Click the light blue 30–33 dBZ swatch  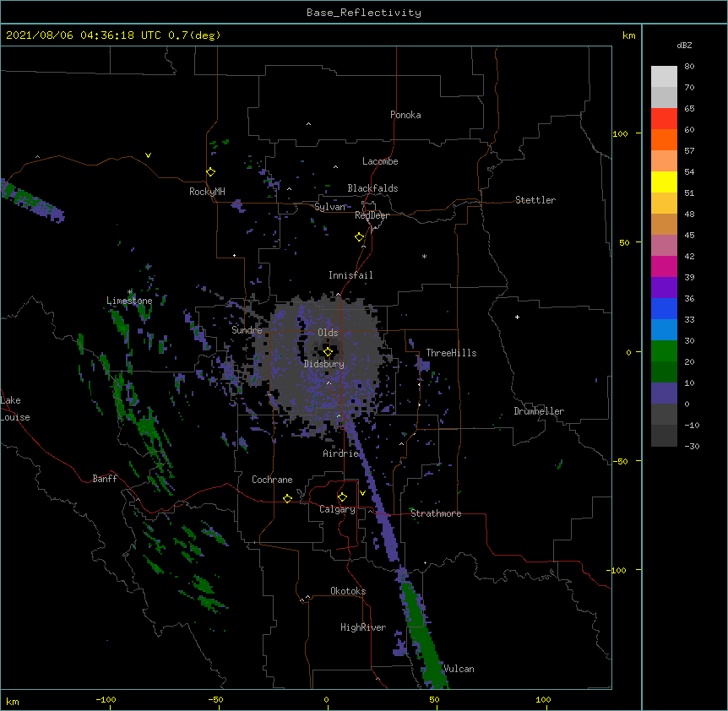tap(664, 330)
